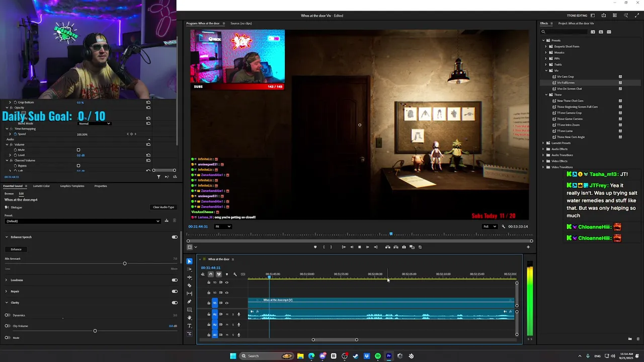
Task: Activate the Type tool
Action: (189, 326)
